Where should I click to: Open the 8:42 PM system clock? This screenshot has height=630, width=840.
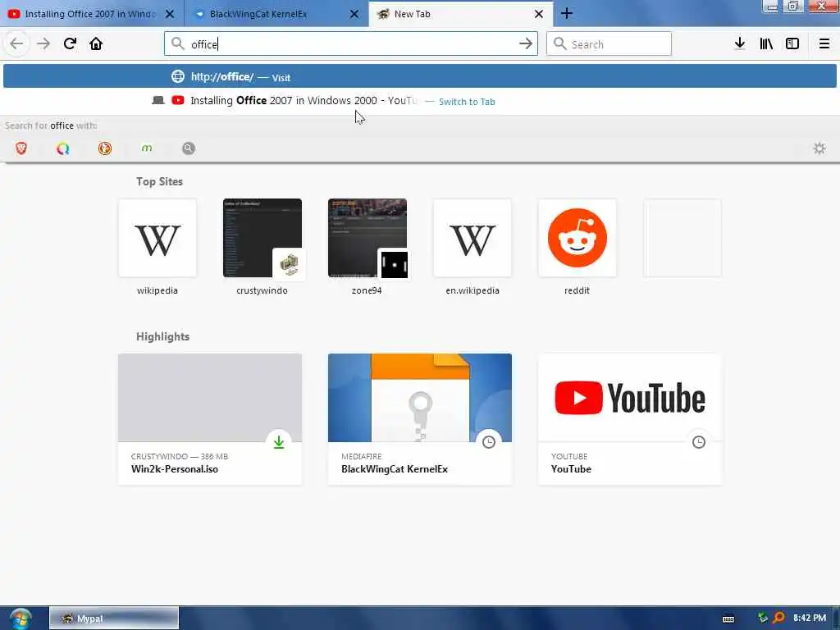810,619
